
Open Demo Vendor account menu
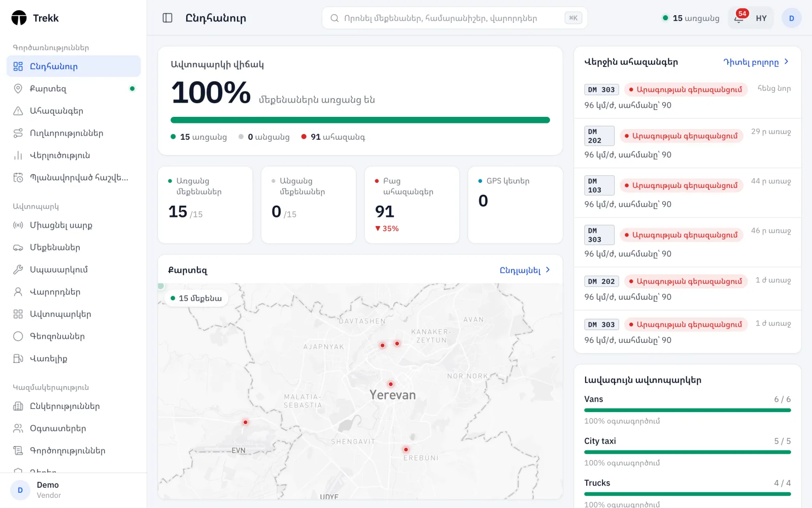74,490
